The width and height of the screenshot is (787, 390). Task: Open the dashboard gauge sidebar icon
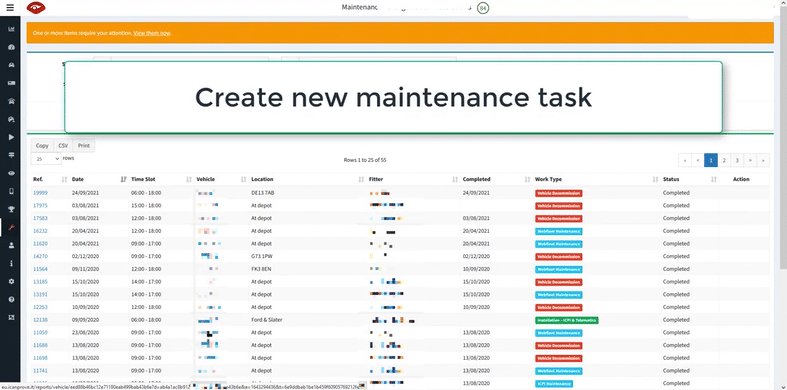coord(11,47)
